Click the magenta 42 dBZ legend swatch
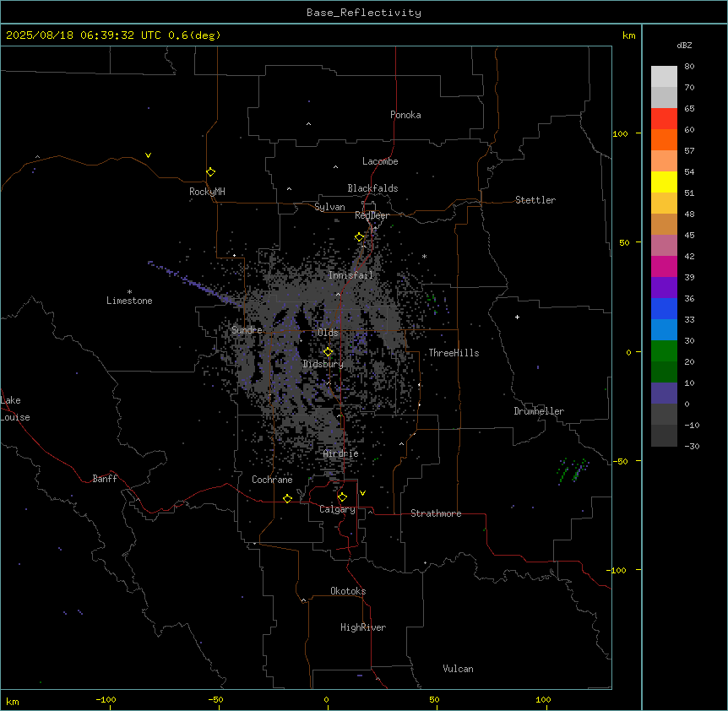 (x=664, y=266)
